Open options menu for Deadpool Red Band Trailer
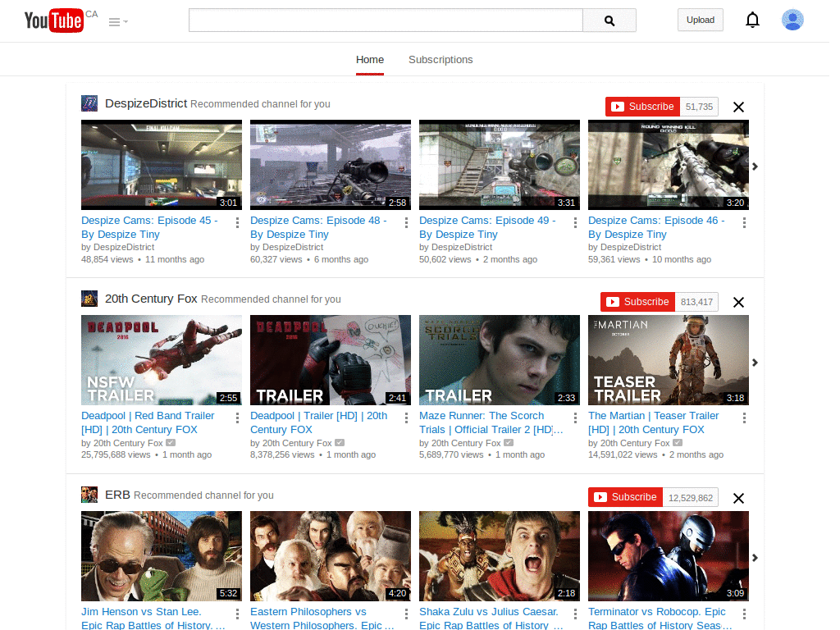840x630 pixels. [237, 418]
